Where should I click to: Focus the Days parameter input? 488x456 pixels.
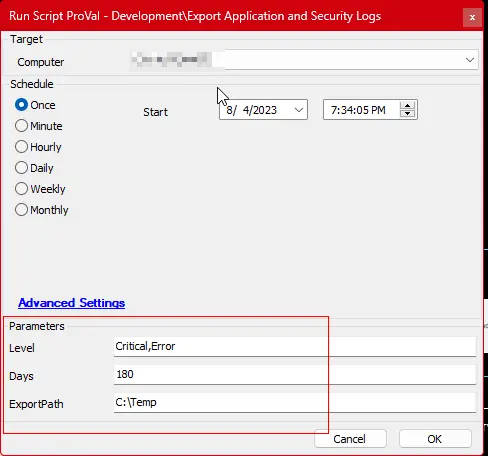pos(295,375)
